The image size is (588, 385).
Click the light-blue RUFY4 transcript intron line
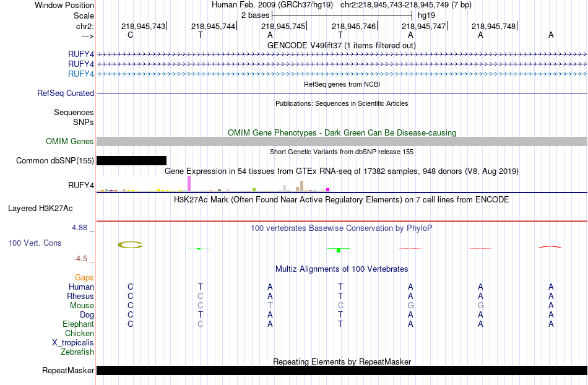(x=342, y=74)
